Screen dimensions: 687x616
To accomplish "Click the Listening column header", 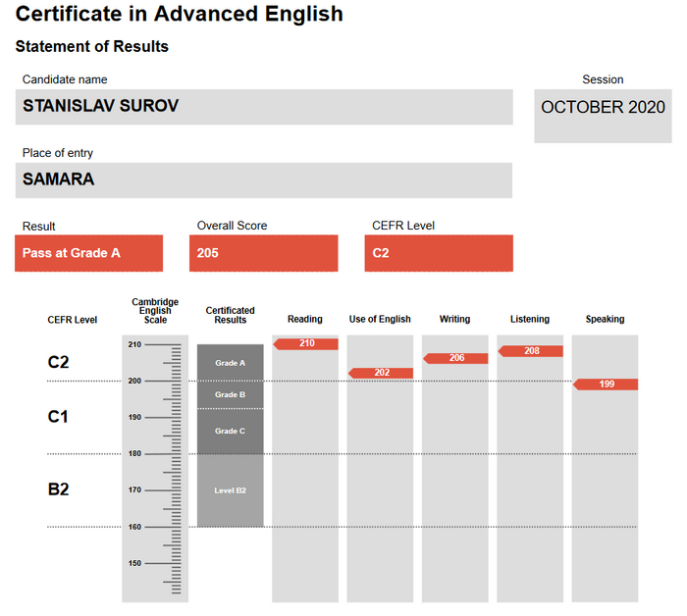I will click(530, 319).
